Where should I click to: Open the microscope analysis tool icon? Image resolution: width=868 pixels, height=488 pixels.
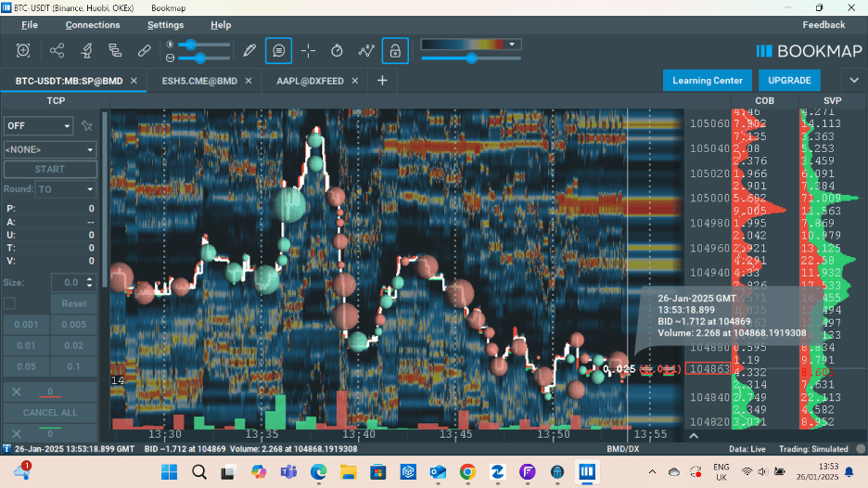[86, 50]
